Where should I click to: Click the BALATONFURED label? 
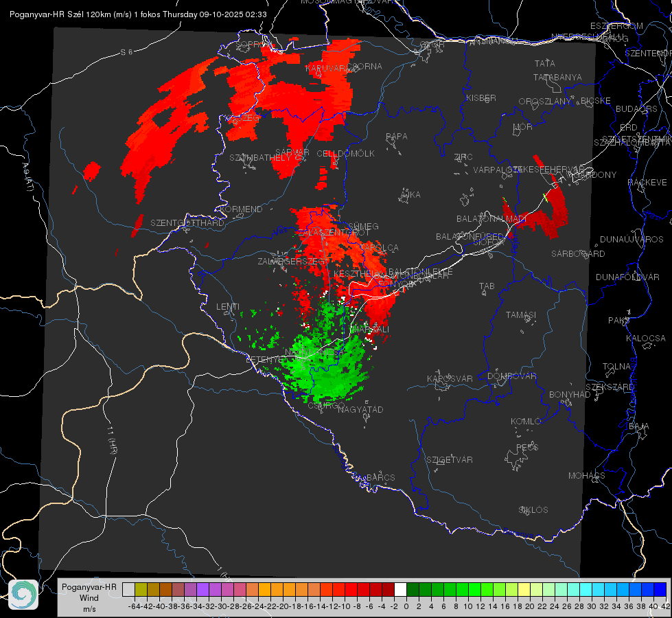(x=470, y=237)
